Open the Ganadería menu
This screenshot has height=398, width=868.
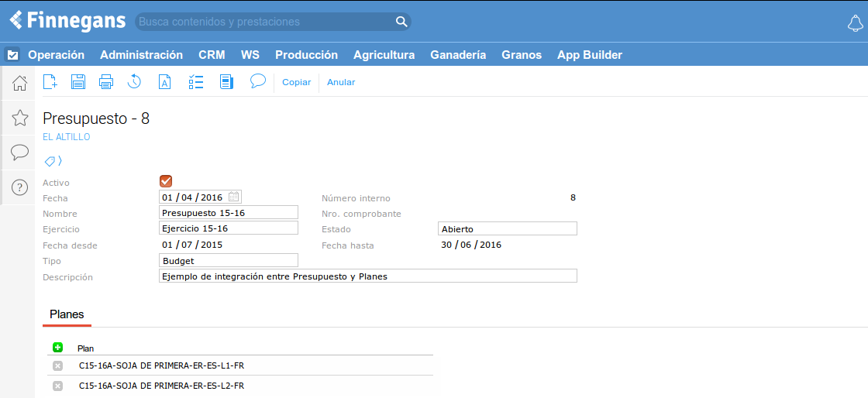pyautogui.click(x=458, y=55)
